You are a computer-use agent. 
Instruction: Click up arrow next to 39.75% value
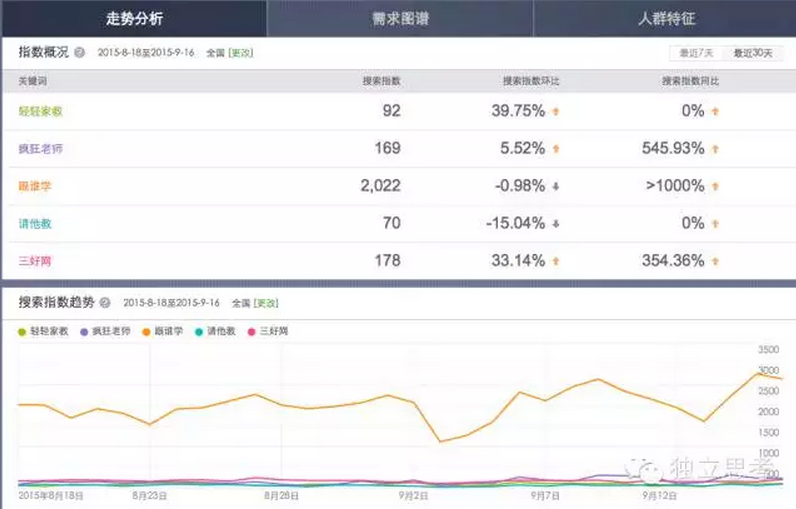click(x=555, y=112)
